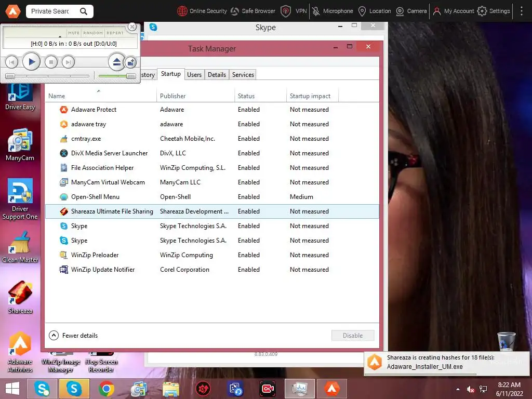
Task: Open Online Security in the top bar
Action: click(202, 11)
